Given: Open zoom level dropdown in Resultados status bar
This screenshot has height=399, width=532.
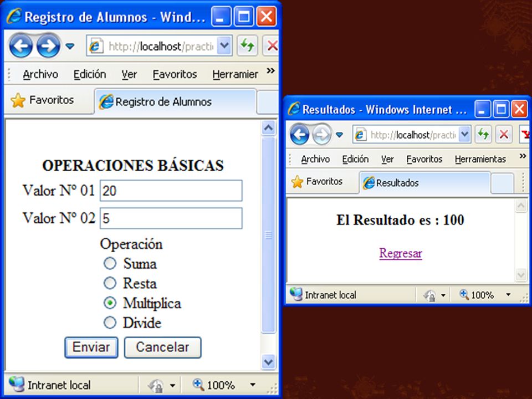Looking at the screenshot, I should pyautogui.click(x=508, y=294).
